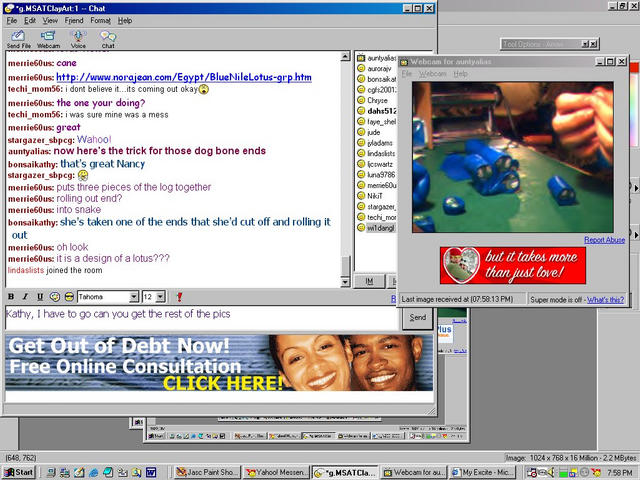Select user stargazer in user list

[x=376, y=207]
